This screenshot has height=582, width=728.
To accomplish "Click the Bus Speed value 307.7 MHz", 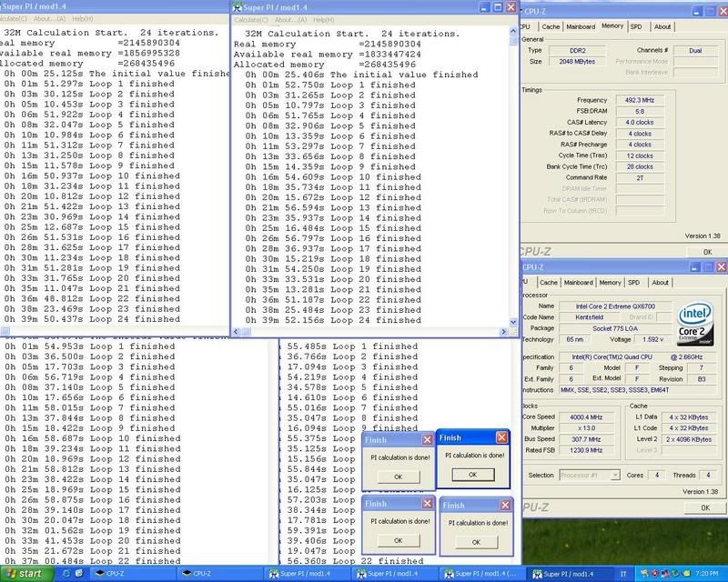I will [x=586, y=439].
